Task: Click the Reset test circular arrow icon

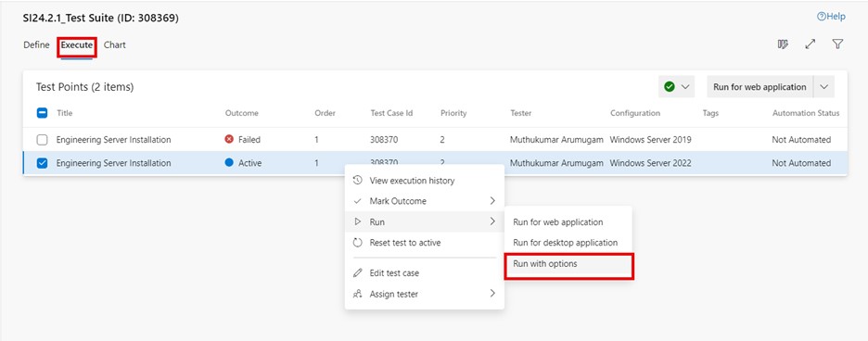Action: click(358, 243)
